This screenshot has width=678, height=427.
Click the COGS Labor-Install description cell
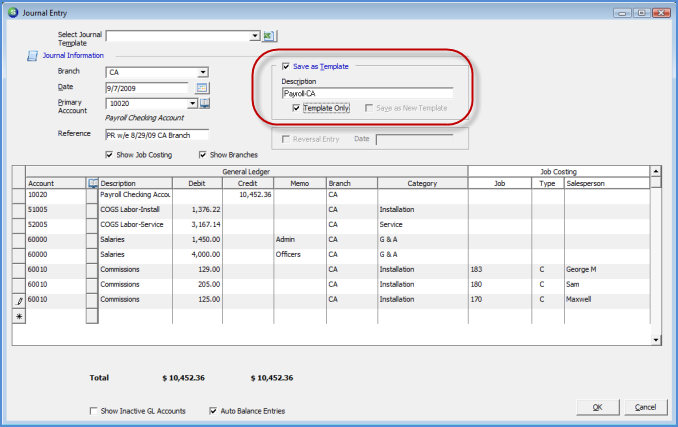tap(135, 210)
